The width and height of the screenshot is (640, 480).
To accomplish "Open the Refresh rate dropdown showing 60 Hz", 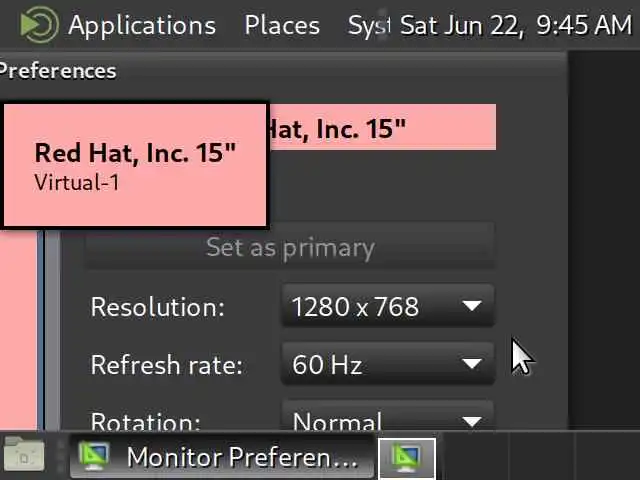I will click(388, 364).
